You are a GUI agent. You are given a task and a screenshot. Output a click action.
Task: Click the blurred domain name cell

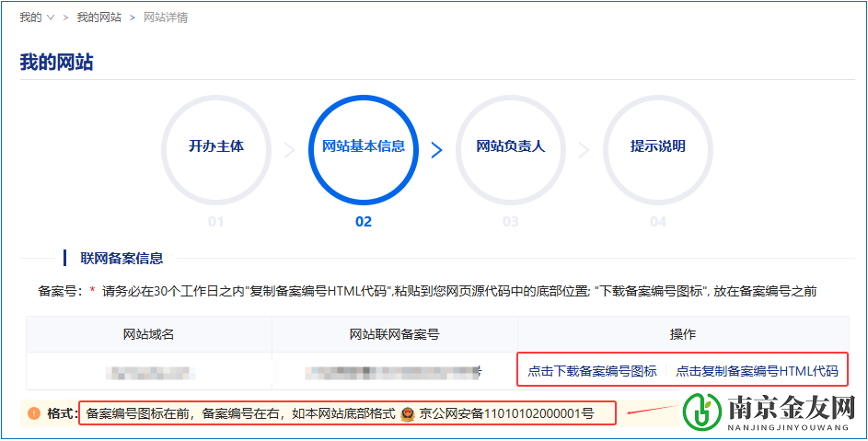point(148,372)
